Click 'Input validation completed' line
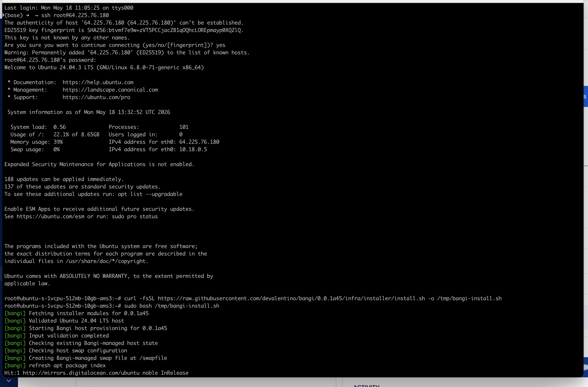Screen dimensions: 588x387 pos(57,336)
